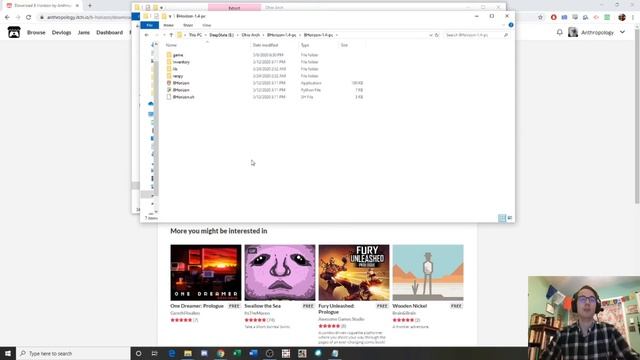Open Word from the taskbar
This screenshot has height=360, width=640.
point(253,353)
